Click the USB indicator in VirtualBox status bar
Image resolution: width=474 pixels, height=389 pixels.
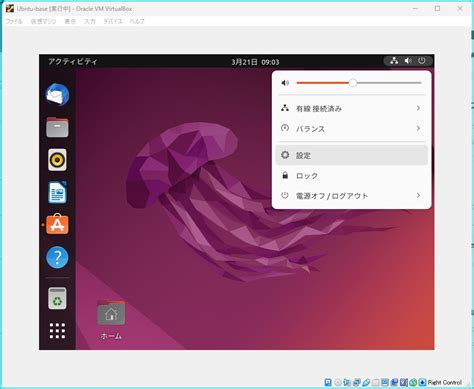pos(366,382)
